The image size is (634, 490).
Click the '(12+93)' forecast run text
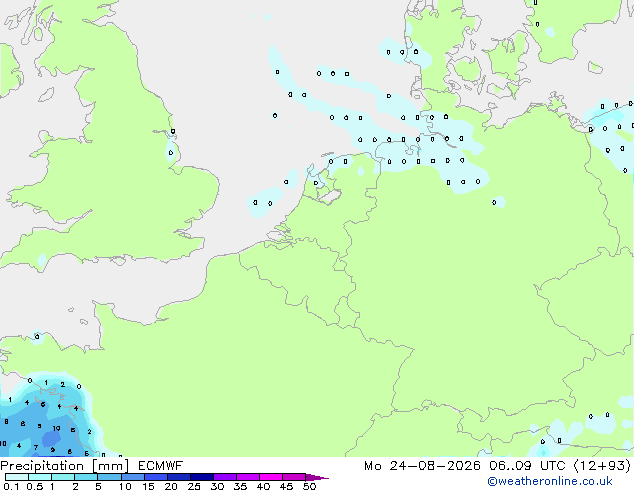pos(602,466)
